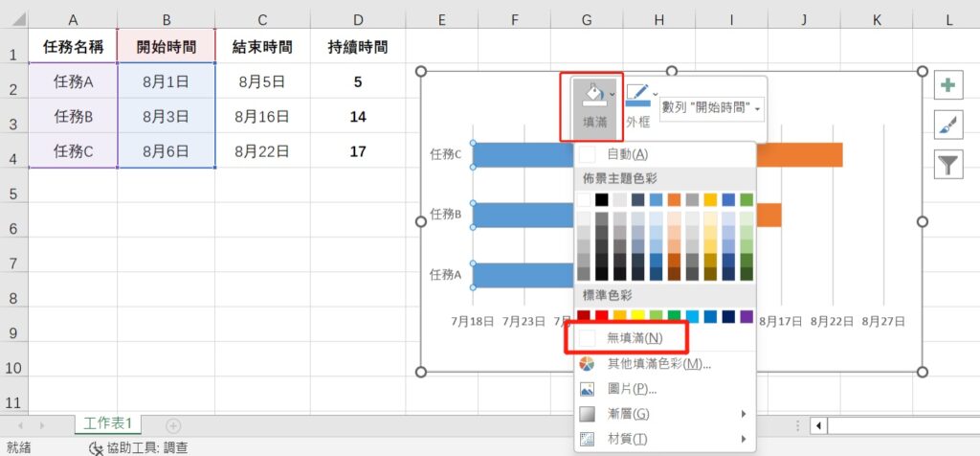Select column A header
Image resolution: width=980 pixels, height=456 pixels.
73,20
